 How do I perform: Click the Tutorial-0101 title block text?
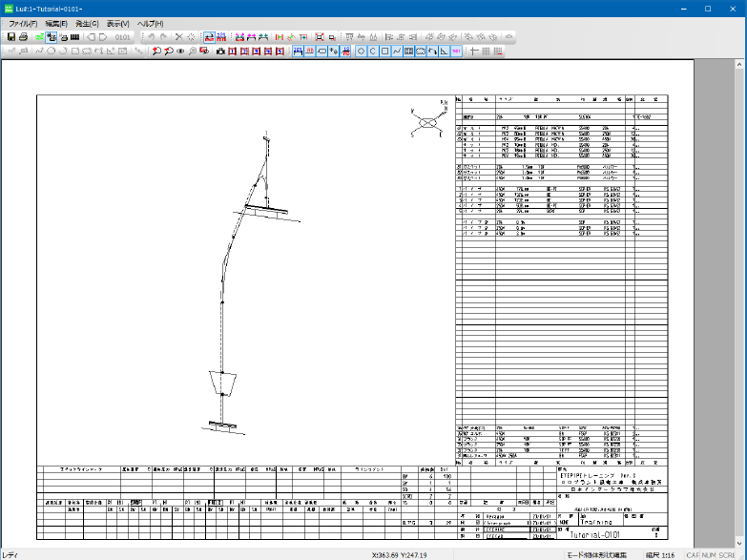pos(595,534)
